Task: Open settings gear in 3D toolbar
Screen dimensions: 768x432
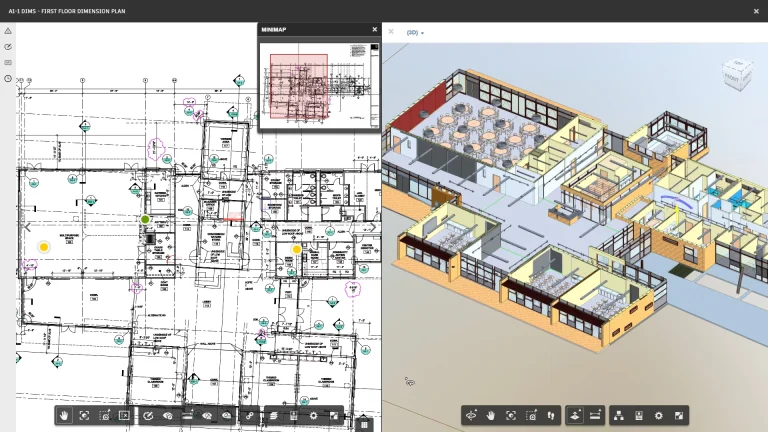Action: 658,415
